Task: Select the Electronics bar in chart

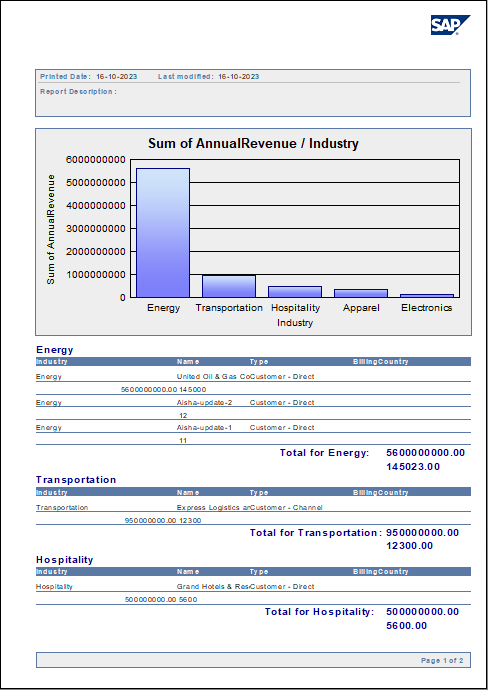Action: pyautogui.click(x=427, y=296)
